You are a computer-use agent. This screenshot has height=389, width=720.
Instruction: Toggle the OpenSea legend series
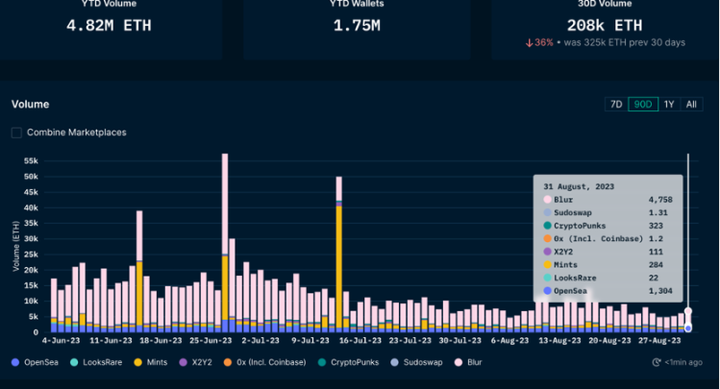(x=35, y=362)
